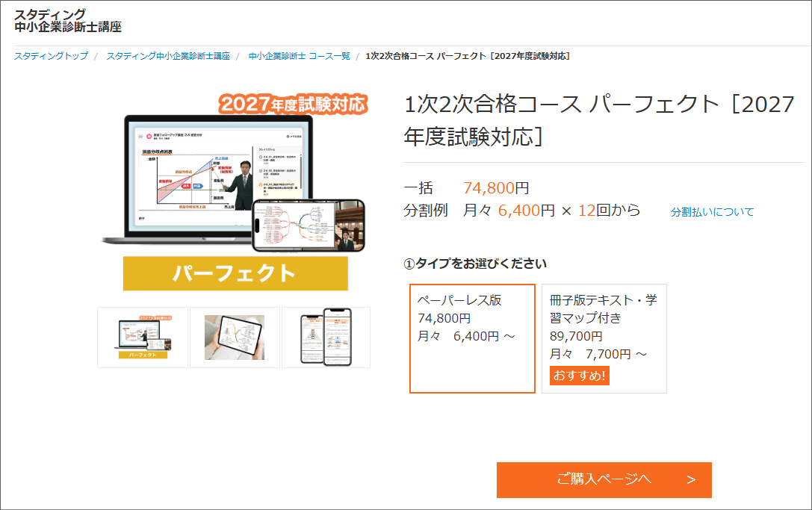The height and width of the screenshot is (510, 812).
Task: Click the ①タイプをお選びください heading
Action: click(475, 264)
